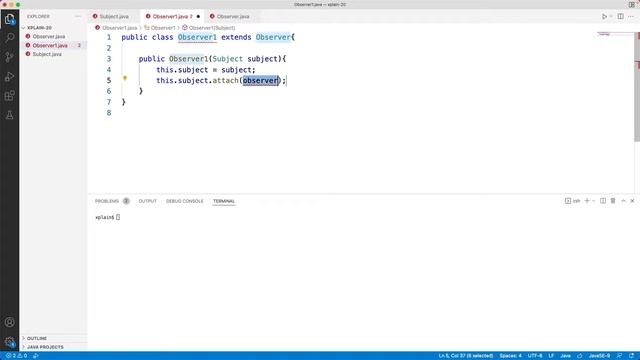Click Java language server status icon
Viewport: 640px width, 360px height.
coord(580,356)
